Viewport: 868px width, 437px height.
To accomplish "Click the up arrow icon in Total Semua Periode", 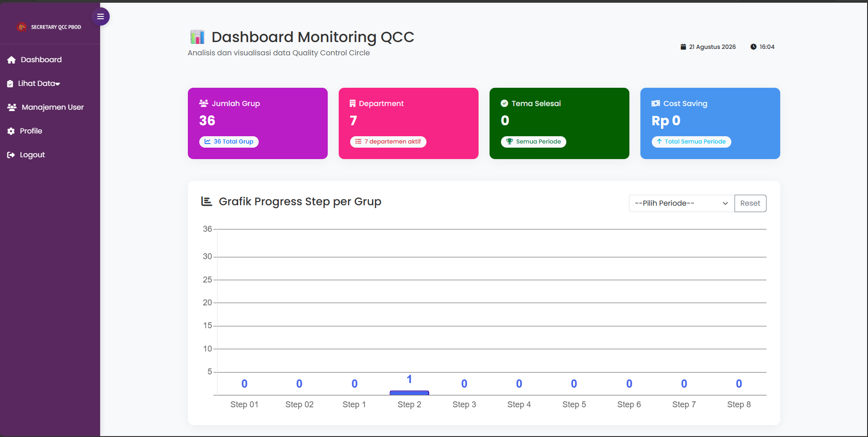I will click(x=659, y=142).
